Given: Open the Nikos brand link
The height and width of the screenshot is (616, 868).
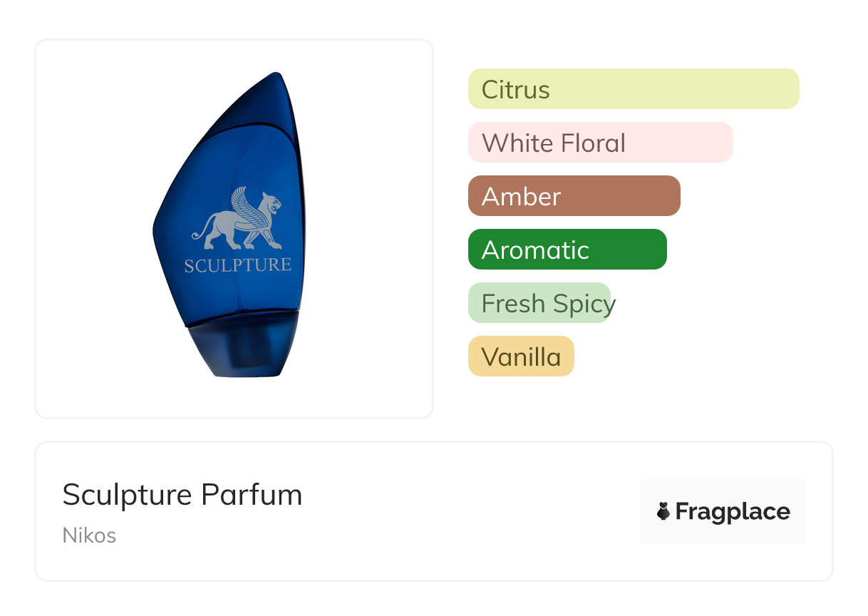Looking at the screenshot, I should tap(89, 535).
